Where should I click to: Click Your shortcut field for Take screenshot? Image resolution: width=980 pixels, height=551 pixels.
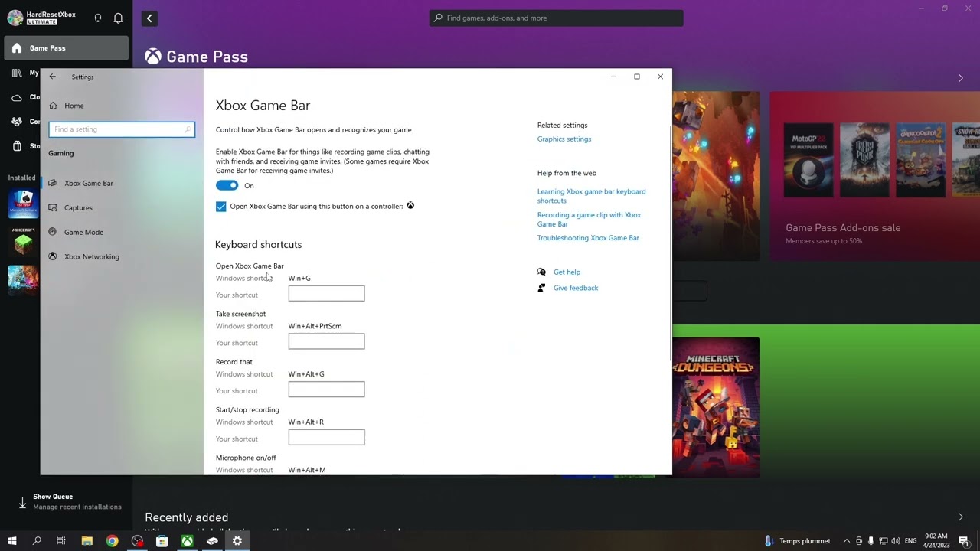point(326,341)
